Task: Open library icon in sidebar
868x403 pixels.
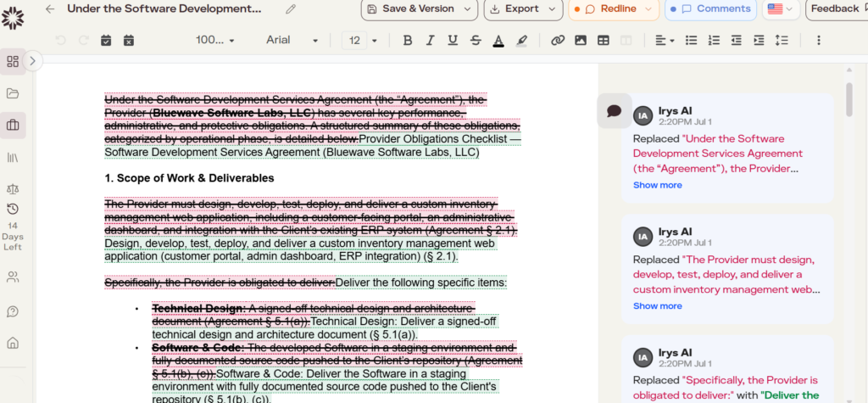Action: [13, 158]
